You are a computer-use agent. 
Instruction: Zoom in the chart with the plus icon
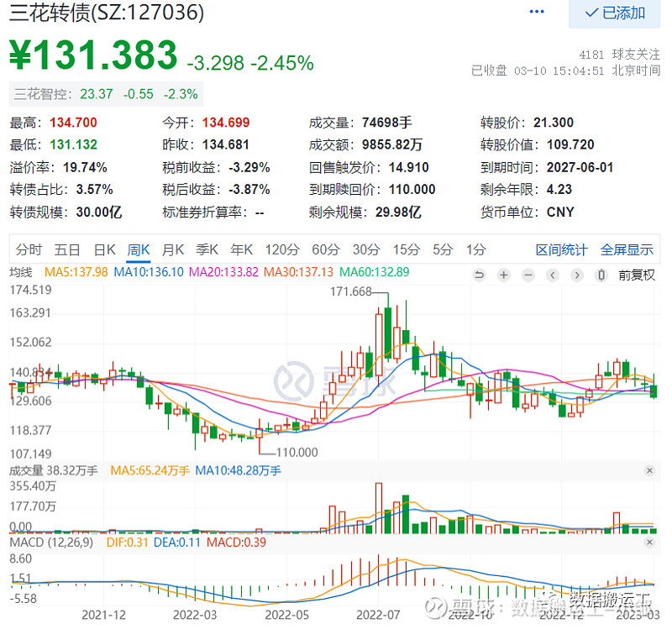[x=504, y=275]
